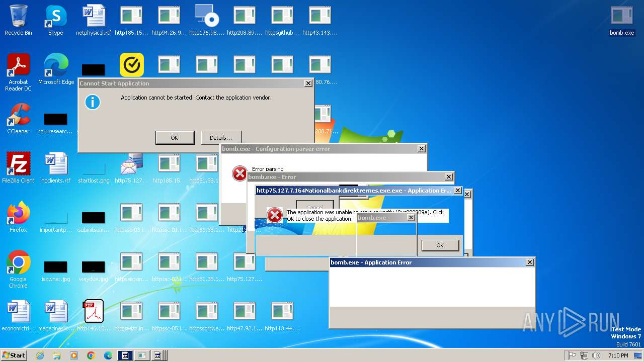Image resolution: width=644 pixels, height=362 pixels.
Task: Launch the Firefox desktop shortcut
Action: 18,218
